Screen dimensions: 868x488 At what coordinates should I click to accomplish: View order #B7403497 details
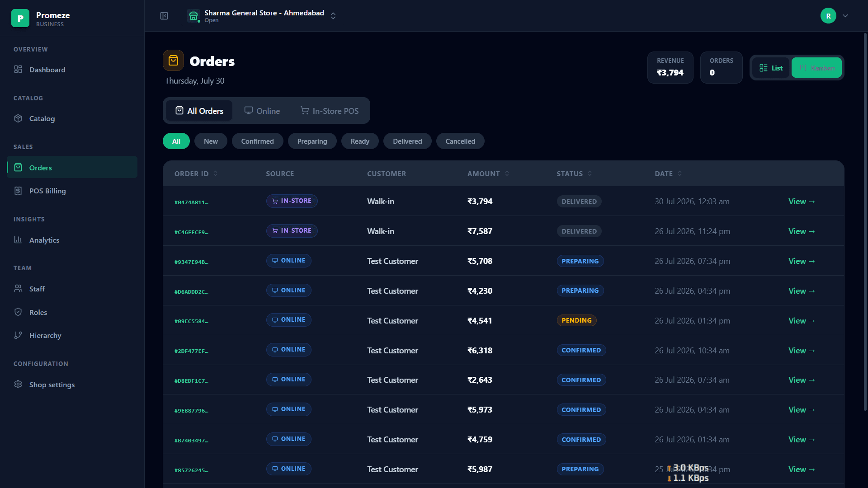pyautogui.click(x=802, y=440)
